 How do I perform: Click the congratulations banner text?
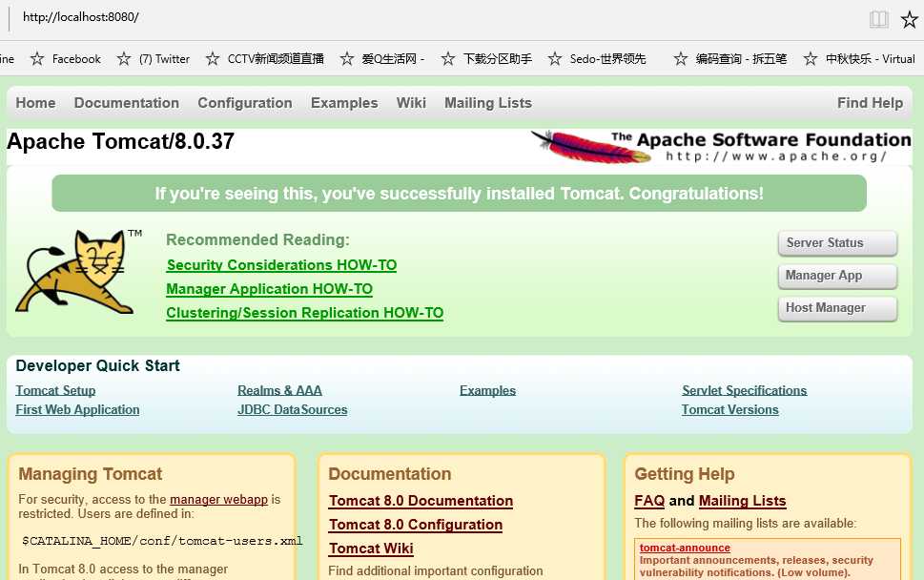[459, 194]
